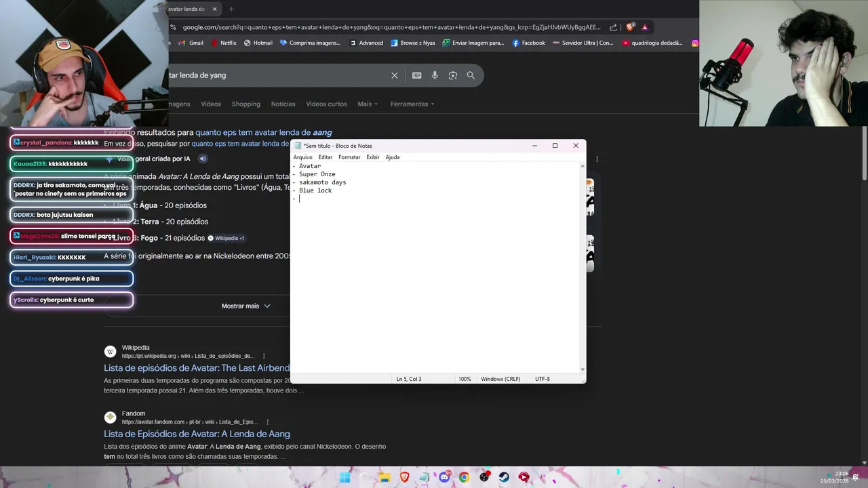Open the Brave Shields lion icon
Screen dimensions: 868x488
click(x=630, y=27)
